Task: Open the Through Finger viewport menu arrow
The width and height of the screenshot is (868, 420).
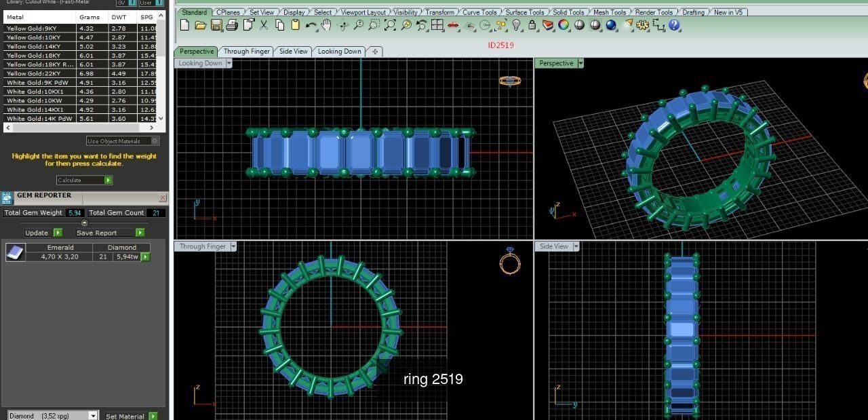Action: [x=233, y=246]
